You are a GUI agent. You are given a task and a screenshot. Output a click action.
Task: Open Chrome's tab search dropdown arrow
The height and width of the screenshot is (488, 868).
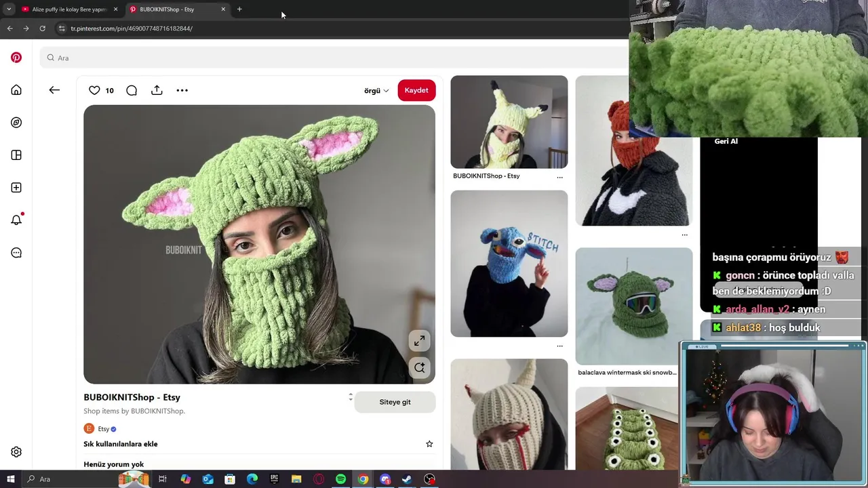[x=9, y=9]
